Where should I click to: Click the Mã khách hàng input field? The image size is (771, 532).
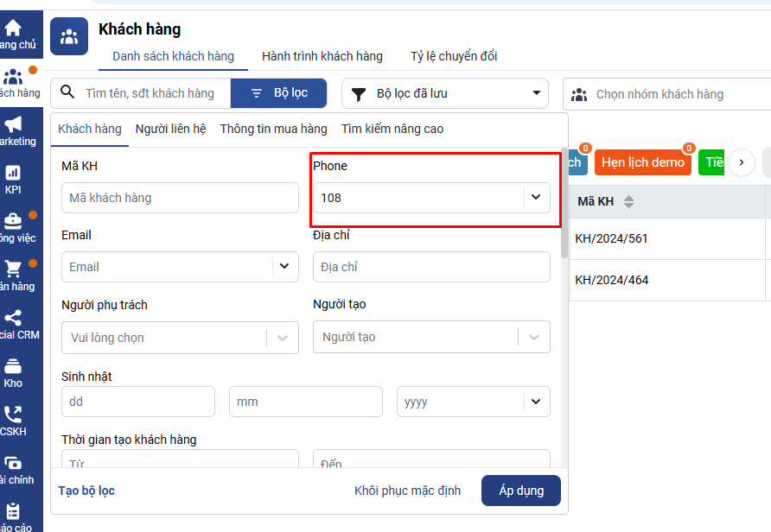point(180,198)
